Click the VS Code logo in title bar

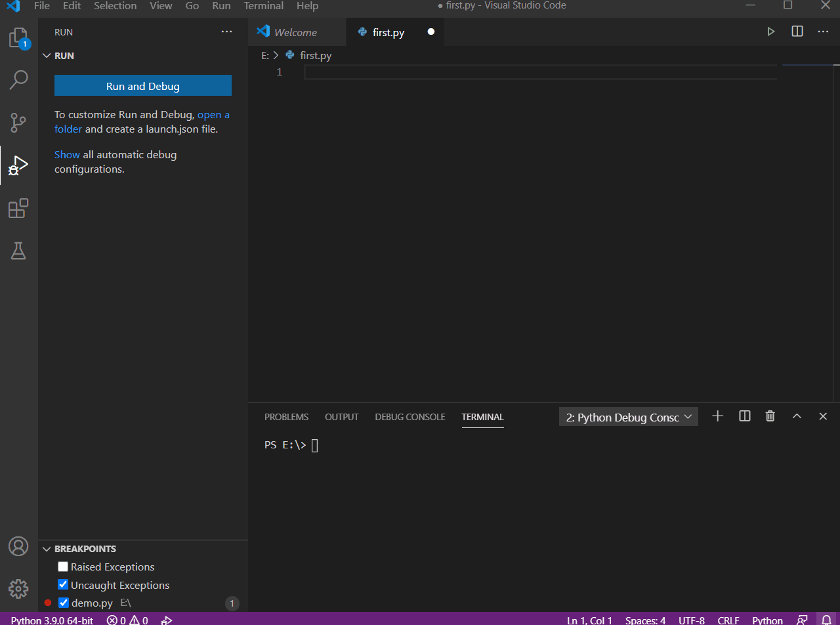pyautogui.click(x=13, y=6)
